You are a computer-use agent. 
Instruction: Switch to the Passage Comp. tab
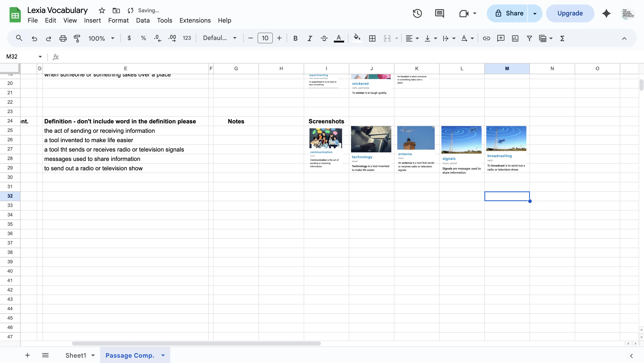(130, 355)
